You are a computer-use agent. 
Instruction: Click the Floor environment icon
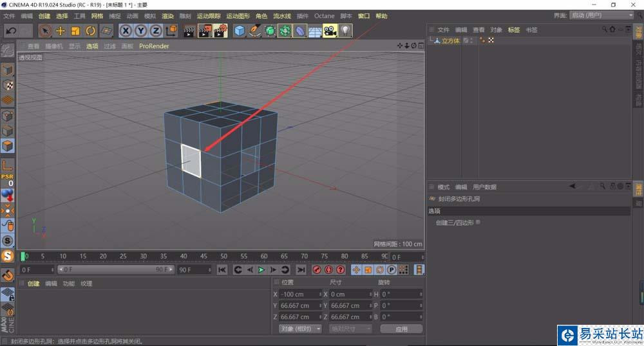tap(315, 31)
